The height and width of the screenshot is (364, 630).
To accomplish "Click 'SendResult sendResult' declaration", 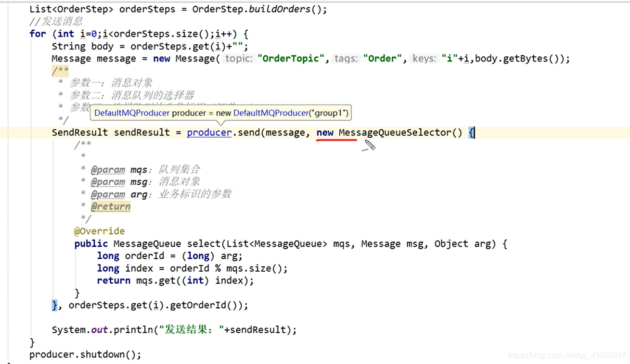I will point(111,133).
